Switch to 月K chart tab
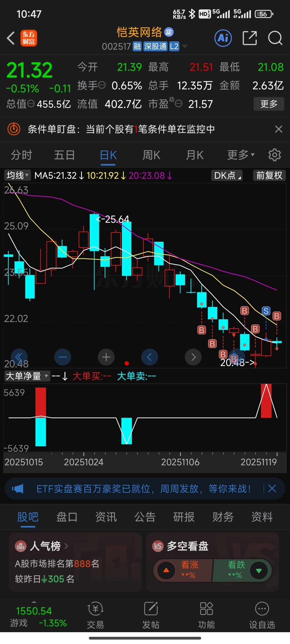This screenshot has height=644, width=290. (x=195, y=155)
